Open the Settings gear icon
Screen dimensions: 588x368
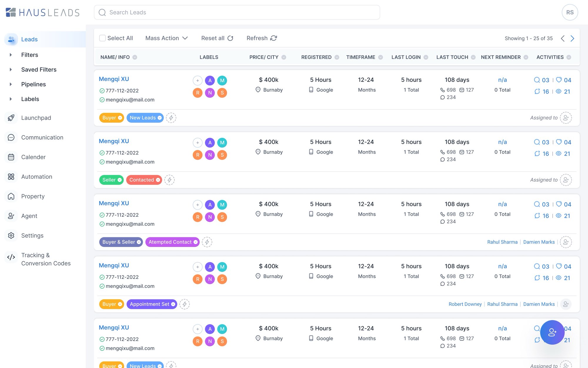(x=11, y=236)
